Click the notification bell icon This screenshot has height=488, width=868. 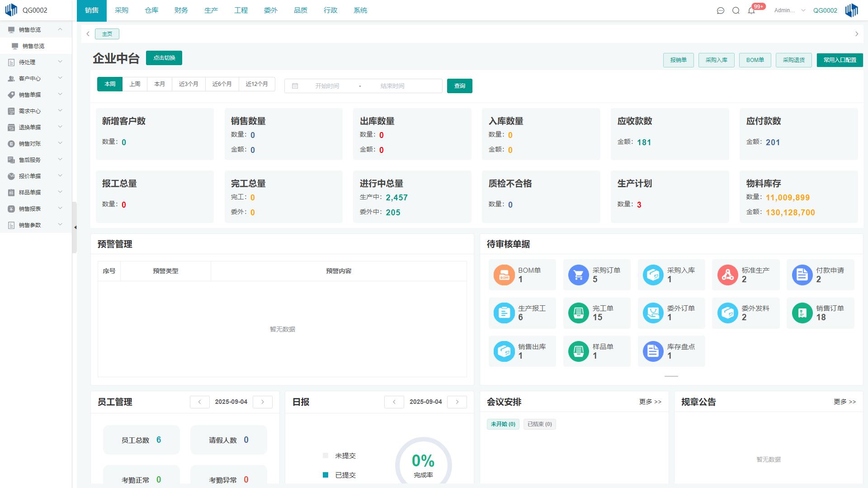751,10
